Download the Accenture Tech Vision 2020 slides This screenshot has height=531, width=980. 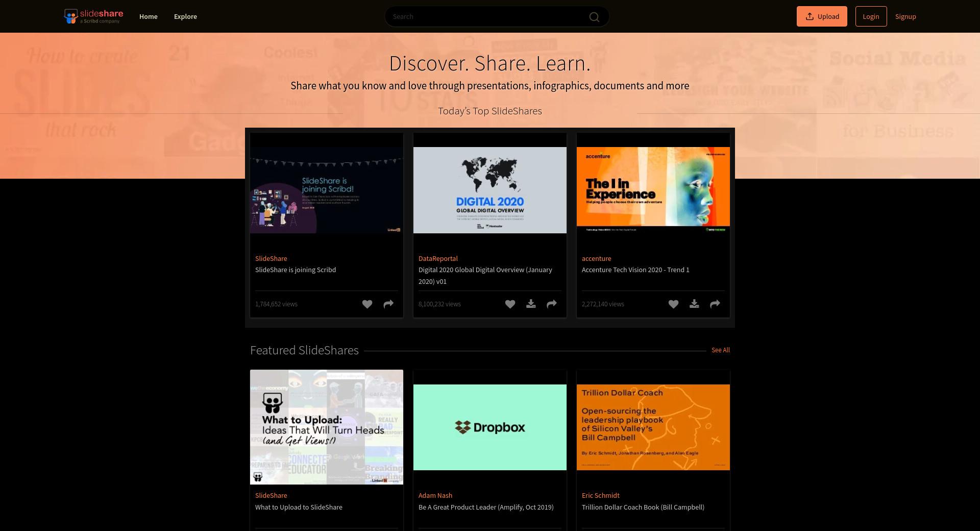[694, 304]
